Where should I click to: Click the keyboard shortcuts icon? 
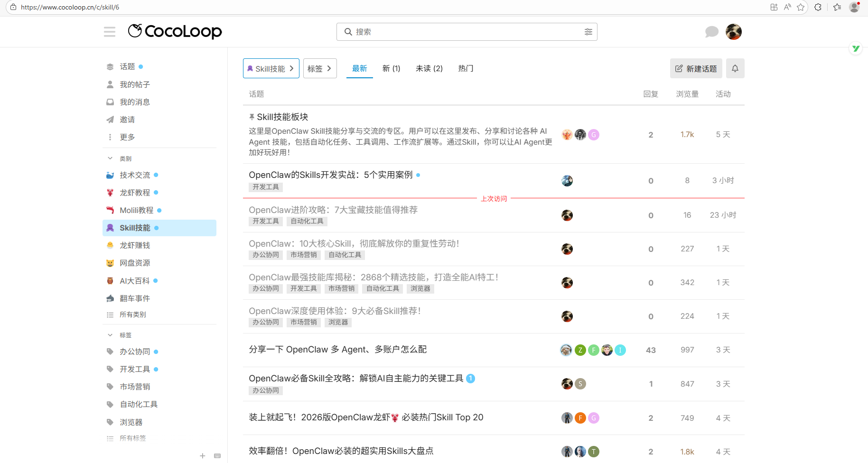[217, 456]
